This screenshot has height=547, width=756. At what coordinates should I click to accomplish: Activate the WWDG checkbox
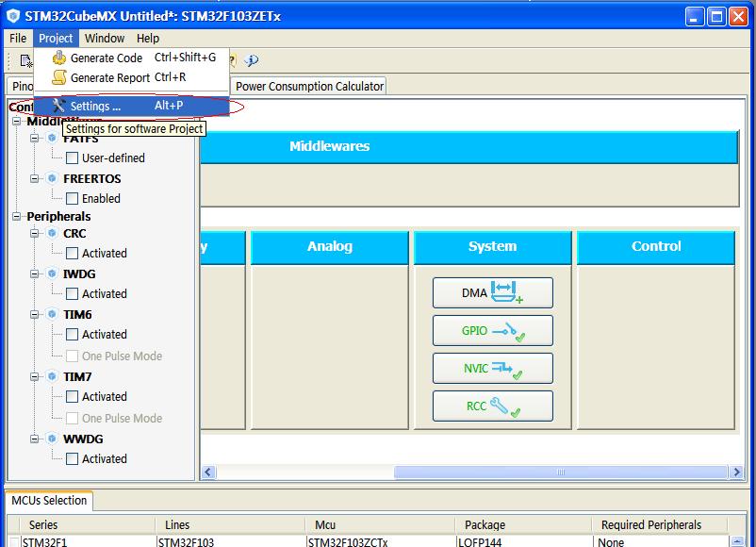coord(72,459)
